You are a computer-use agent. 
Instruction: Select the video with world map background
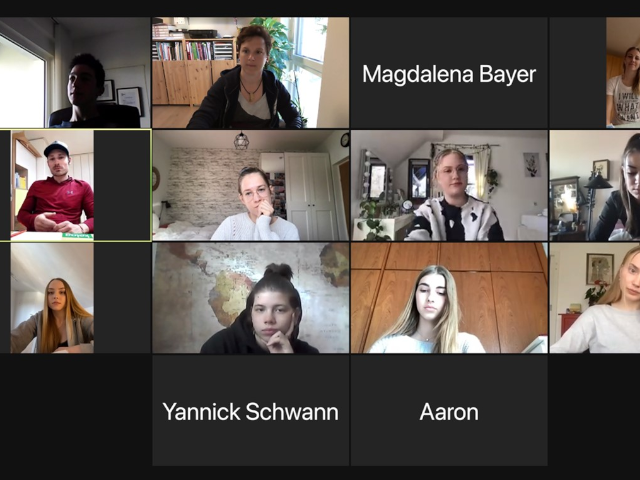tap(251, 298)
